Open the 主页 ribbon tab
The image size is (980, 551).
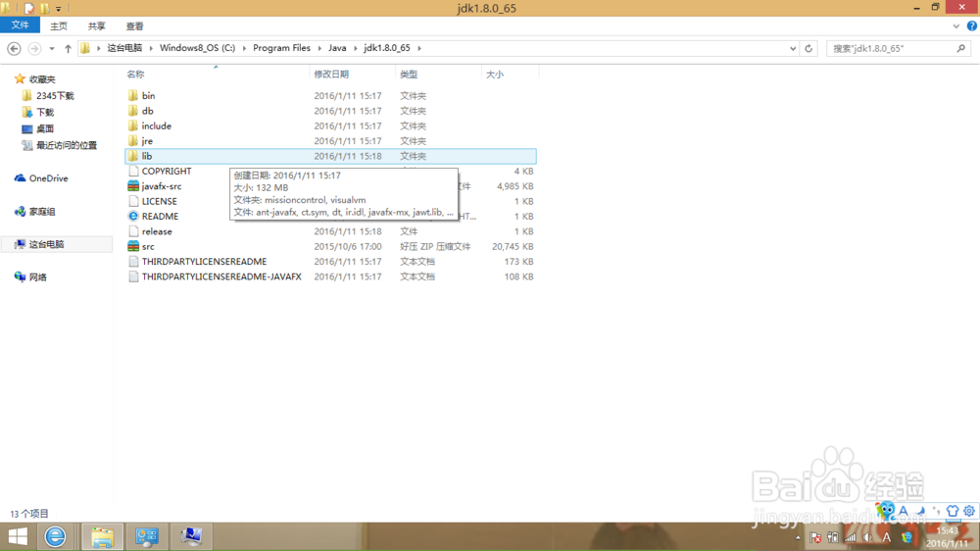coord(59,26)
